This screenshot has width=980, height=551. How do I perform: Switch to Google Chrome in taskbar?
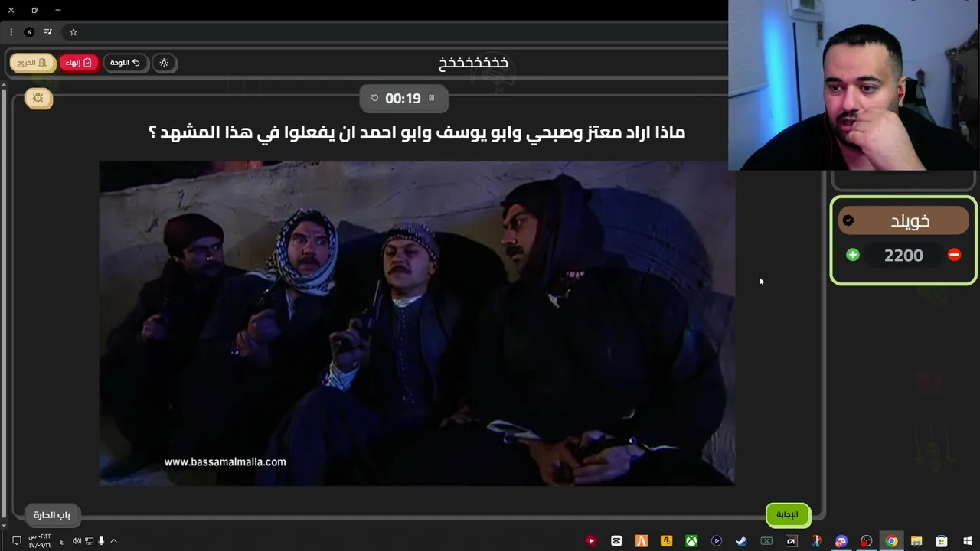point(892,541)
